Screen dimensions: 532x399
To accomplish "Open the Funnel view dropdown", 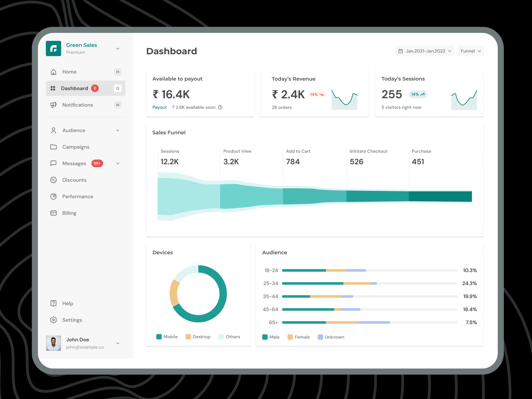I will pyautogui.click(x=470, y=51).
